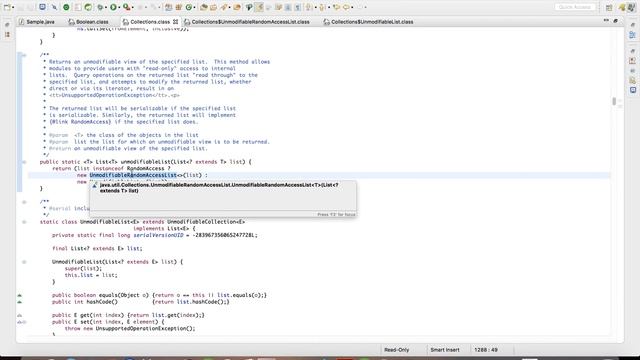Image resolution: width=640 pixels, height=360 pixels.
Task: Click the 1288 : 49 cursor position
Action: (x=486, y=350)
